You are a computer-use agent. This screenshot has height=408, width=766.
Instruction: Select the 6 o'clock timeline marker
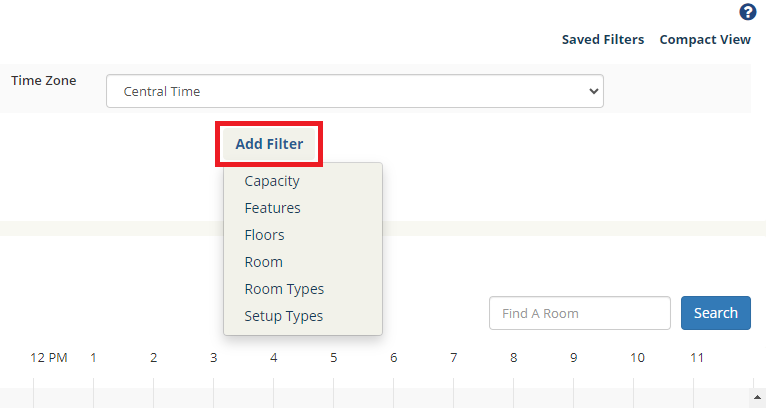(x=393, y=358)
